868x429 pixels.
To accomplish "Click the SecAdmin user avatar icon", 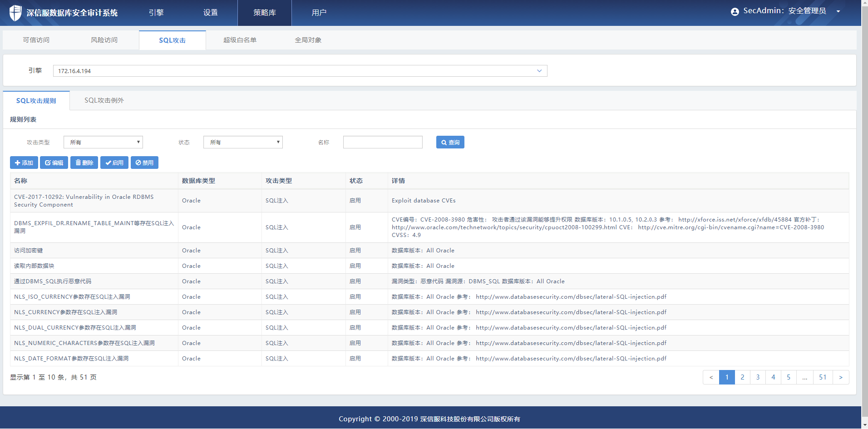I will [735, 12].
